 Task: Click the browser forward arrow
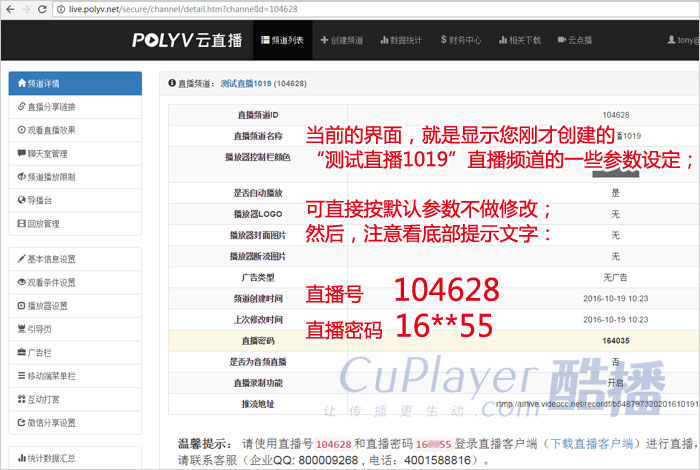[26, 9]
